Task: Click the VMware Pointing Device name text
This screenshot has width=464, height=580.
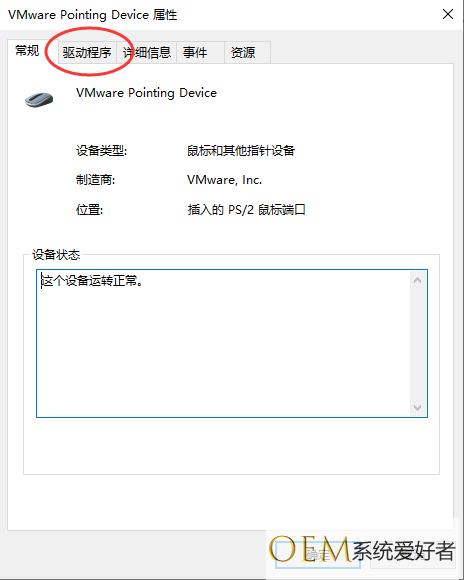Action: pyautogui.click(x=146, y=93)
